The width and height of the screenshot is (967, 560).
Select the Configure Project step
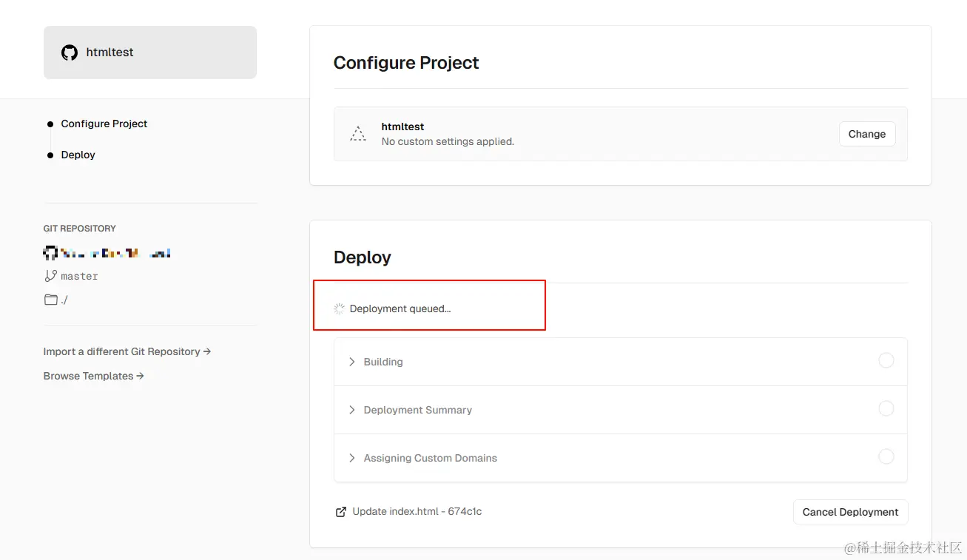tap(104, 124)
